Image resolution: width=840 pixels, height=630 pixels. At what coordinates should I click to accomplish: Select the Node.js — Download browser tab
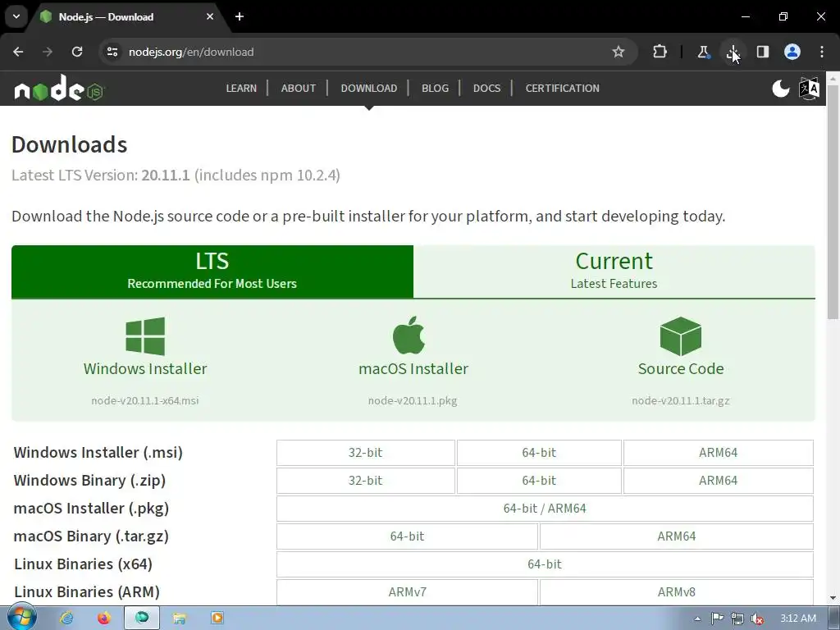[127, 17]
